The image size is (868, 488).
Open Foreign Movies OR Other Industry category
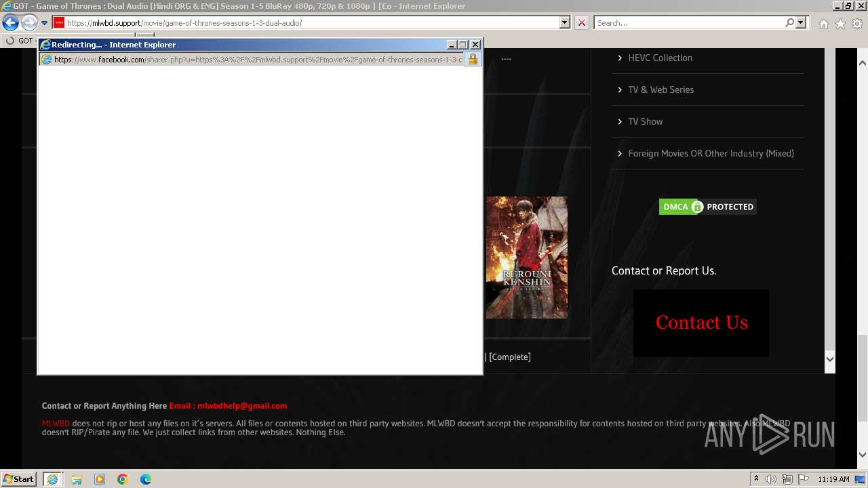pos(711,153)
